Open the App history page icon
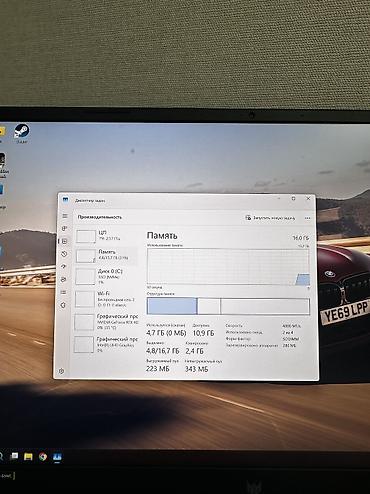Screen dimensions: 370x494 64,254
